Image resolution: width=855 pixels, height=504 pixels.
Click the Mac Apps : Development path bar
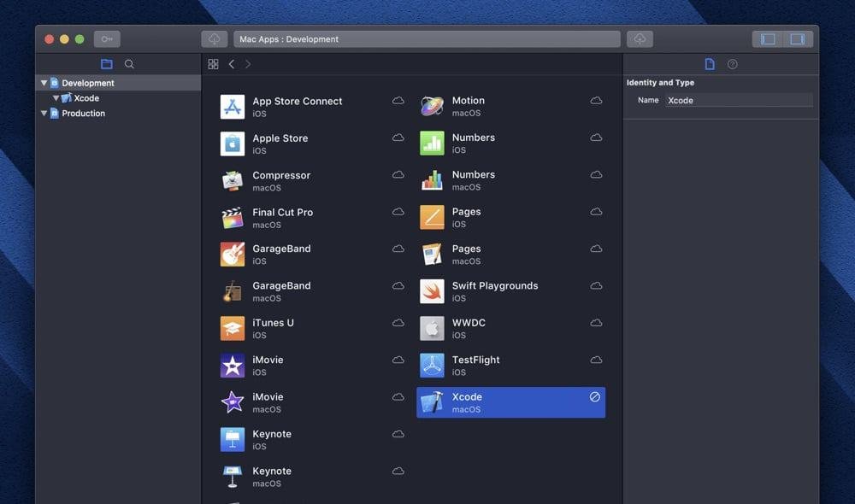(x=426, y=39)
